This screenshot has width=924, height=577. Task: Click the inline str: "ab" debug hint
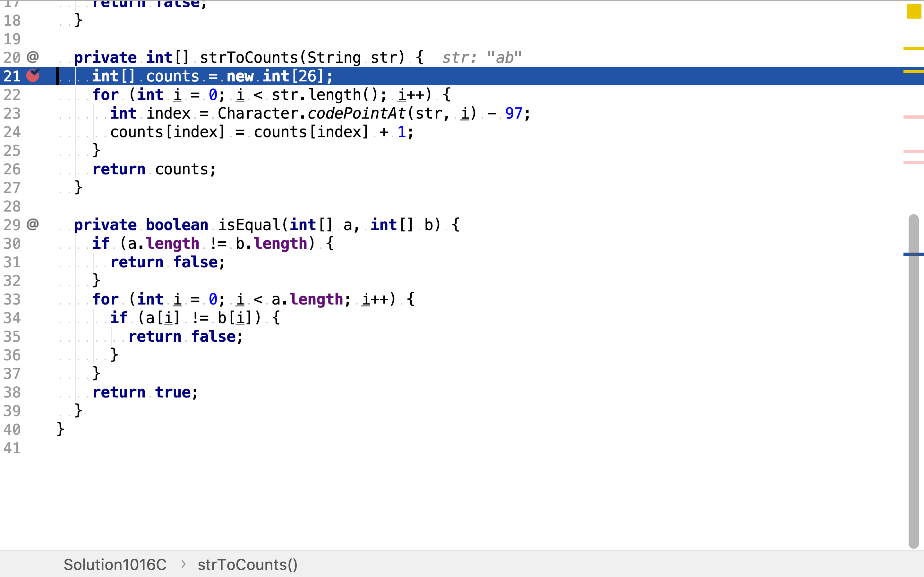coord(482,58)
